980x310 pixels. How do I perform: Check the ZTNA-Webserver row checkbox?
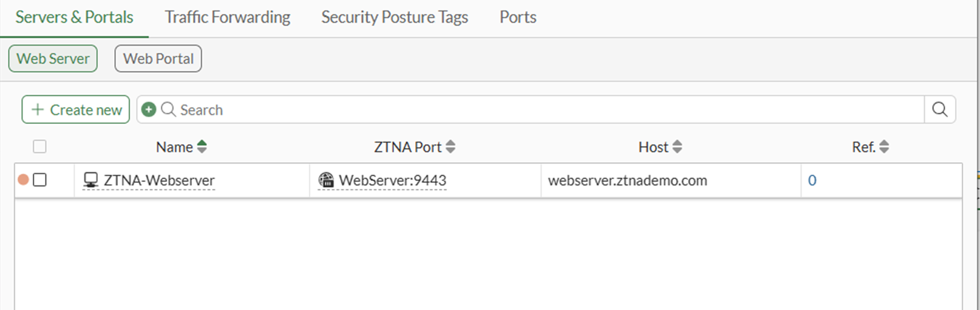tap(39, 180)
